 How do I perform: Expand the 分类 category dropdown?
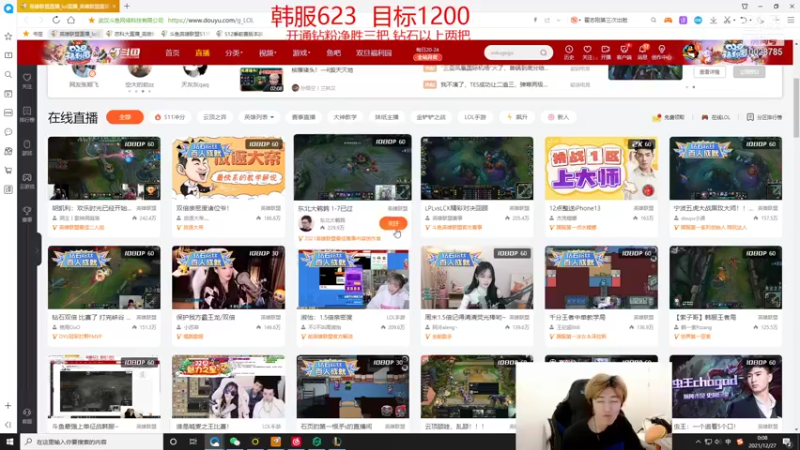pos(234,53)
